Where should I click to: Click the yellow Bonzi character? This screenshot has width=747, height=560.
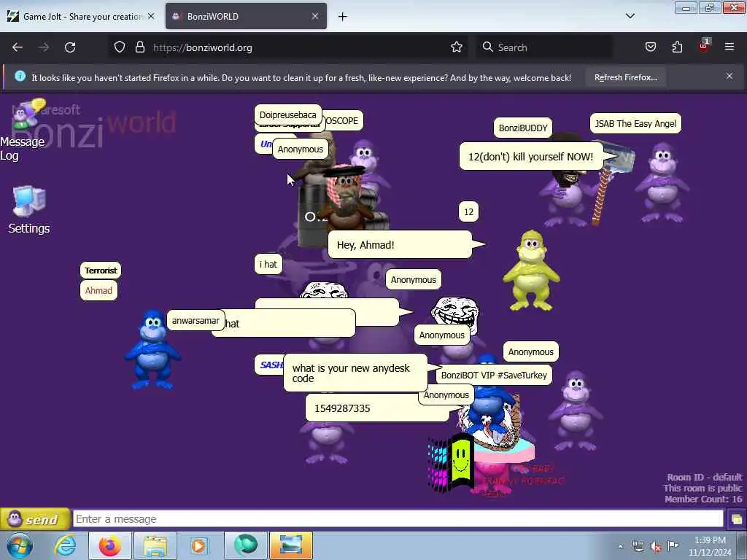pyautogui.click(x=531, y=271)
